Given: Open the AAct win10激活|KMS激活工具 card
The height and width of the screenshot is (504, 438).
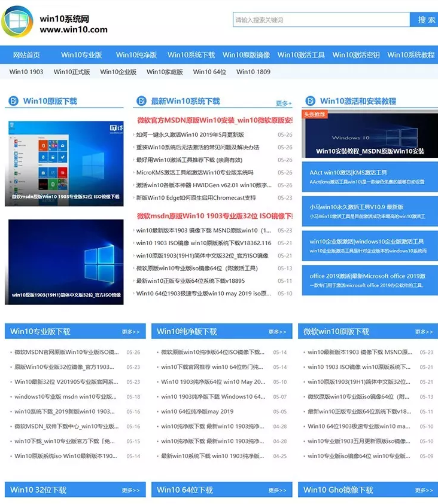Looking at the screenshot, I should click(370, 177).
